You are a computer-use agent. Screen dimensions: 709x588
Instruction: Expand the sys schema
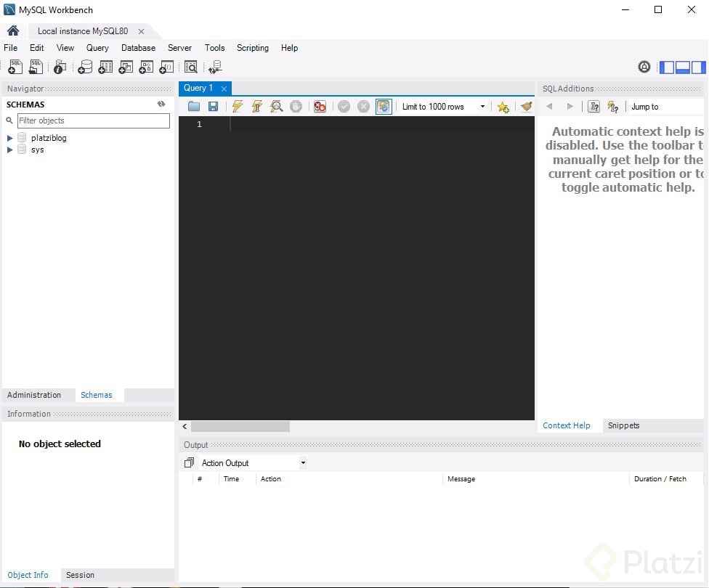(x=10, y=150)
